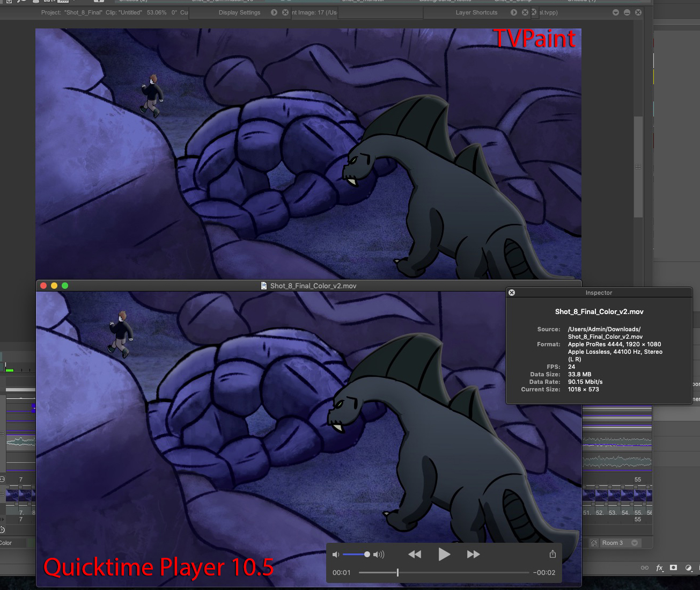Click the adjustment layer half-circle icon
This screenshot has width=700, height=590.
coord(688,567)
